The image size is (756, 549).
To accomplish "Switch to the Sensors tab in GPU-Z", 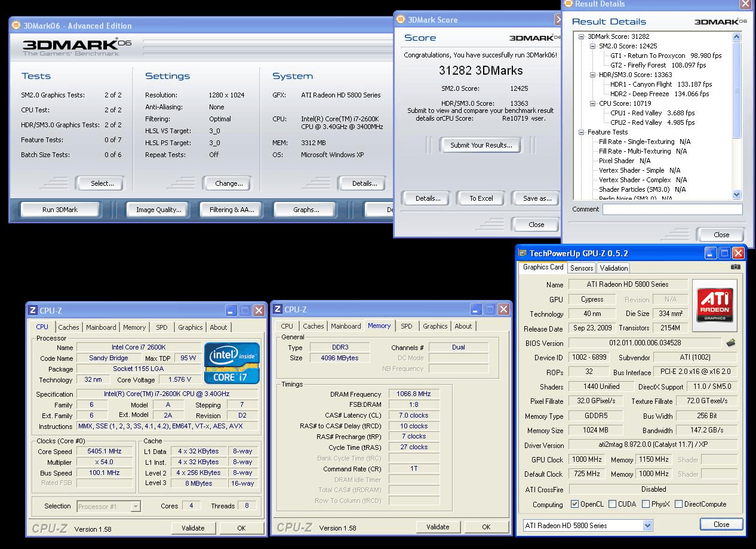I will (581, 268).
